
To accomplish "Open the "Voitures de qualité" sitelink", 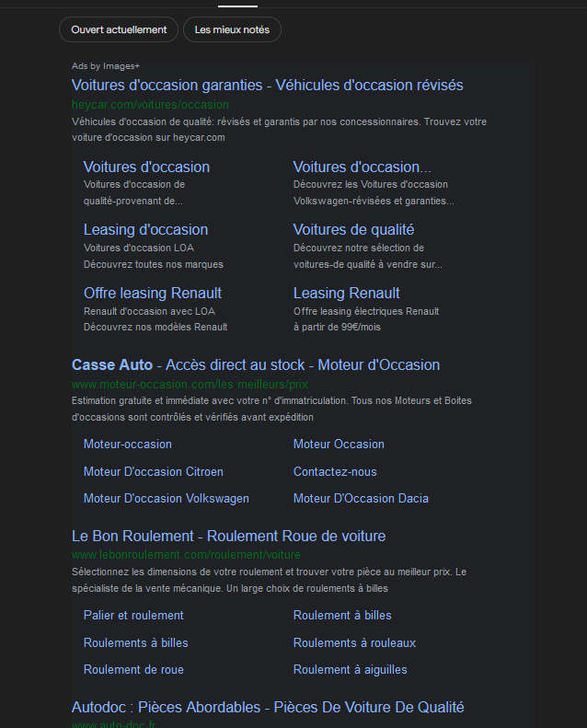I will [353, 229].
